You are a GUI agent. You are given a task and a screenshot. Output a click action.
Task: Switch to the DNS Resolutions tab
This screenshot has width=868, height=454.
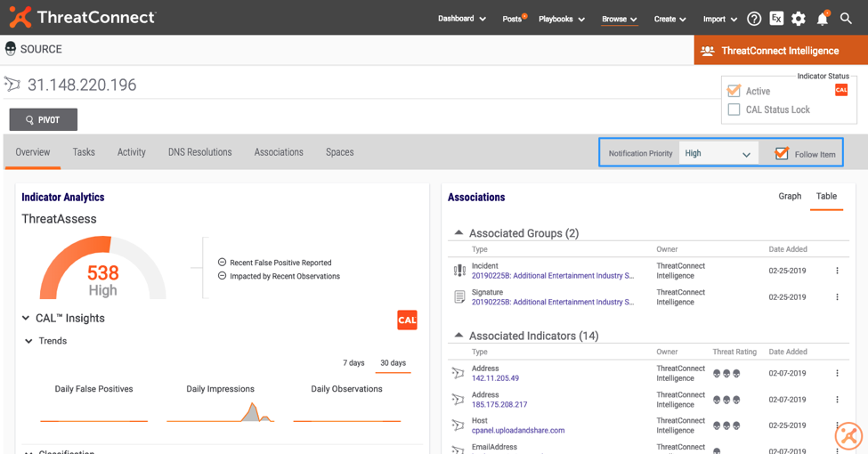coord(199,152)
